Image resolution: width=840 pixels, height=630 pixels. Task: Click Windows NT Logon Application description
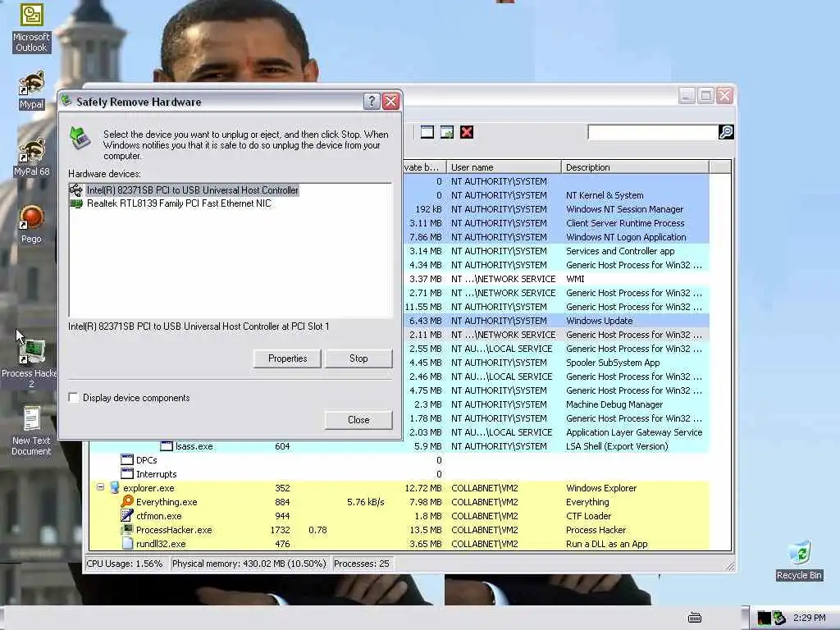[x=626, y=237]
